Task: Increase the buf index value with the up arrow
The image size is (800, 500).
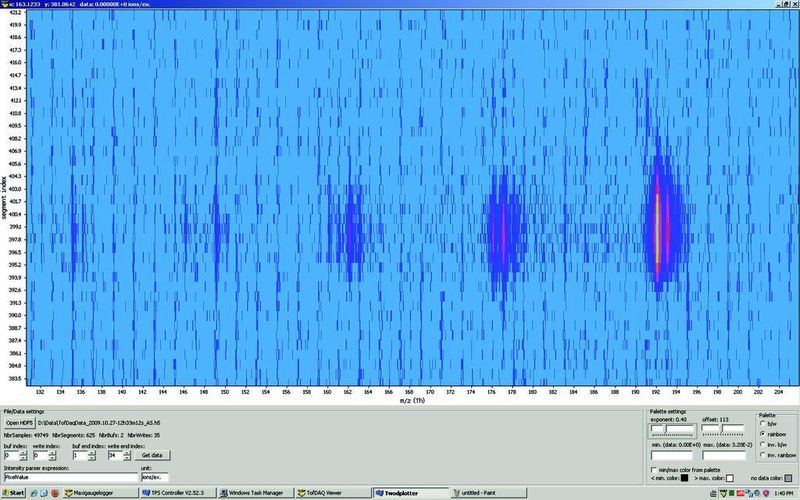Action: [x=23, y=453]
